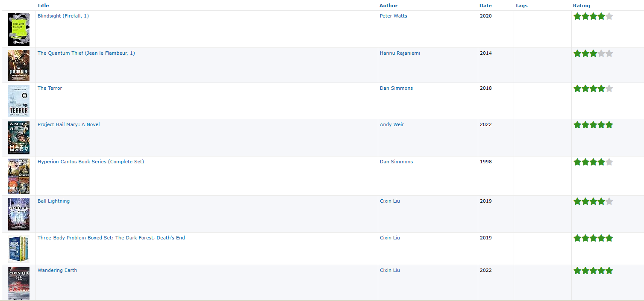Click date 2022 in Project Hail Mary row
The width and height of the screenshot is (644, 301).
pyautogui.click(x=486, y=124)
